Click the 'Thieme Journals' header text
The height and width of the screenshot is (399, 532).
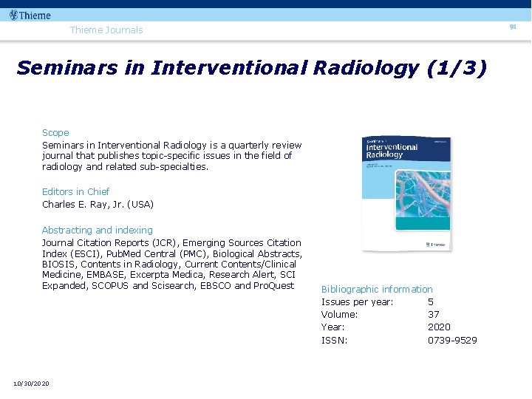(x=106, y=30)
